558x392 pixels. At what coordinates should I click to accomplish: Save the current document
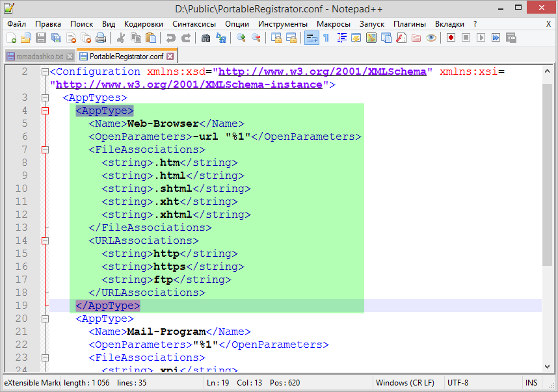(x=41, y=38)
